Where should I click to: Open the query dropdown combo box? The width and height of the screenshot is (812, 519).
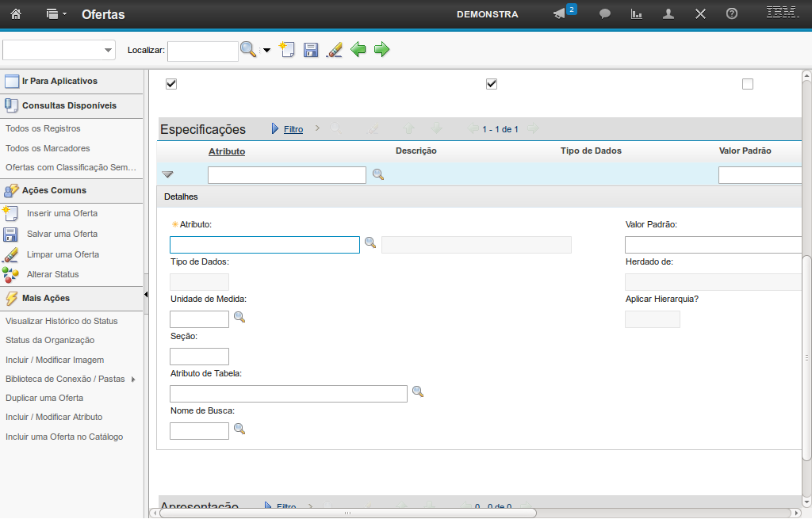pos(59,50)
